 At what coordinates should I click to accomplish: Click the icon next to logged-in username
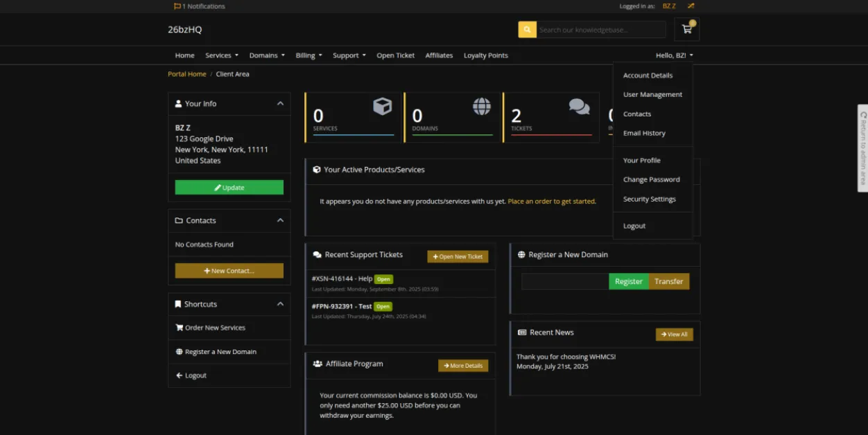tap(691, 6)
